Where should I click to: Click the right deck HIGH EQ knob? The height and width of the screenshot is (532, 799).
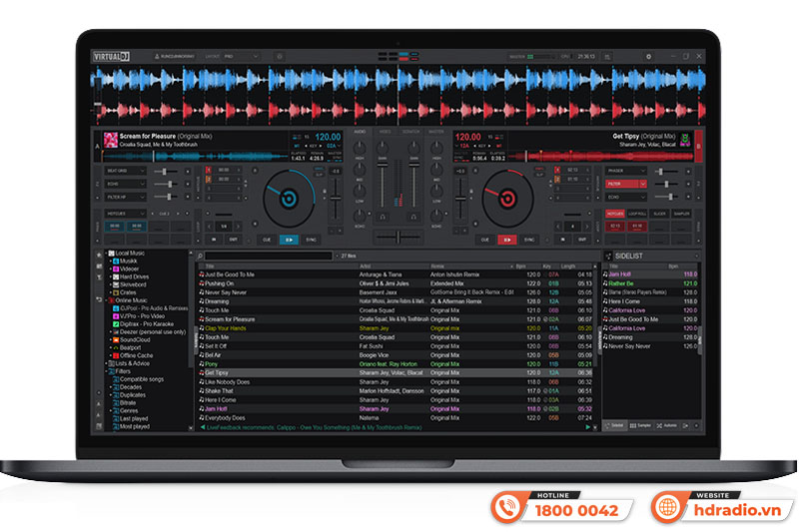pyautogui.click(x=436, y=148)
